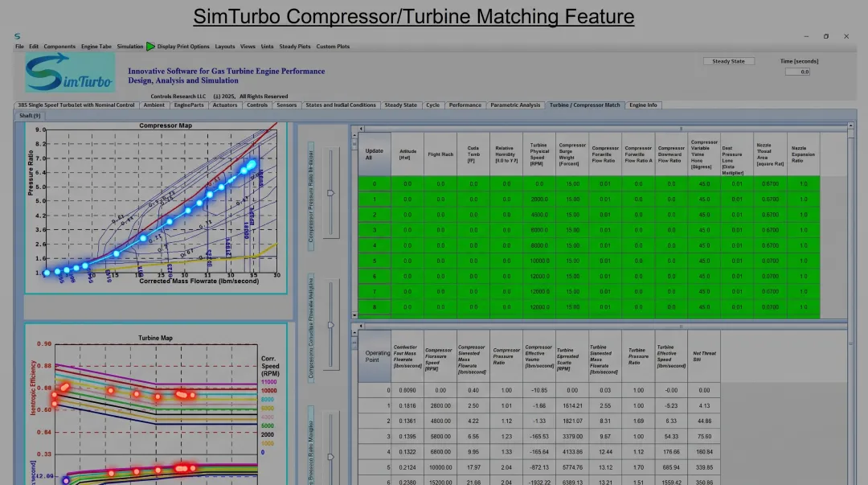Open the States and Initial Conditions tab
The image size is (868, 485).
click(341, 105)
